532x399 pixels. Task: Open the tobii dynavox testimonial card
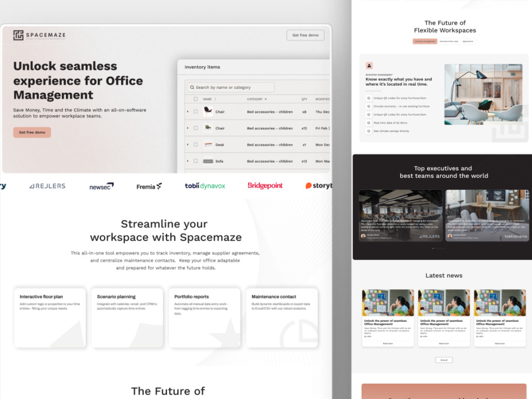point(487,215)
